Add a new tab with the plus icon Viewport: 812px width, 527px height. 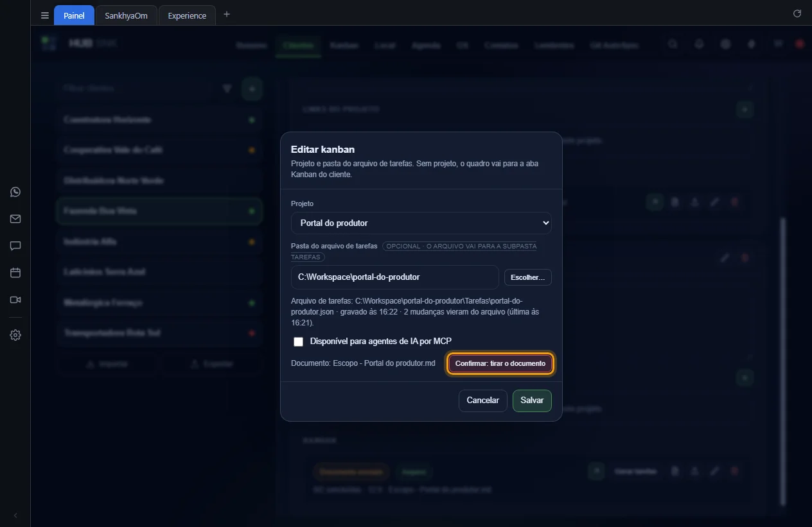click(227, 15)
